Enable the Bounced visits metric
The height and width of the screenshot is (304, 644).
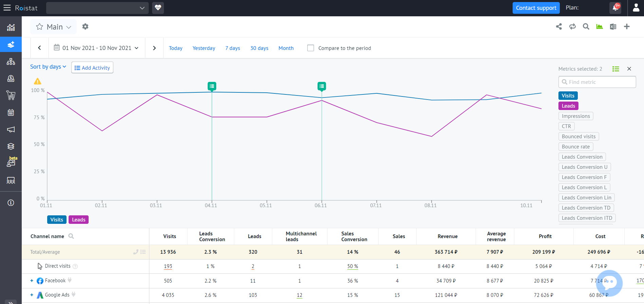coord(578,137)
